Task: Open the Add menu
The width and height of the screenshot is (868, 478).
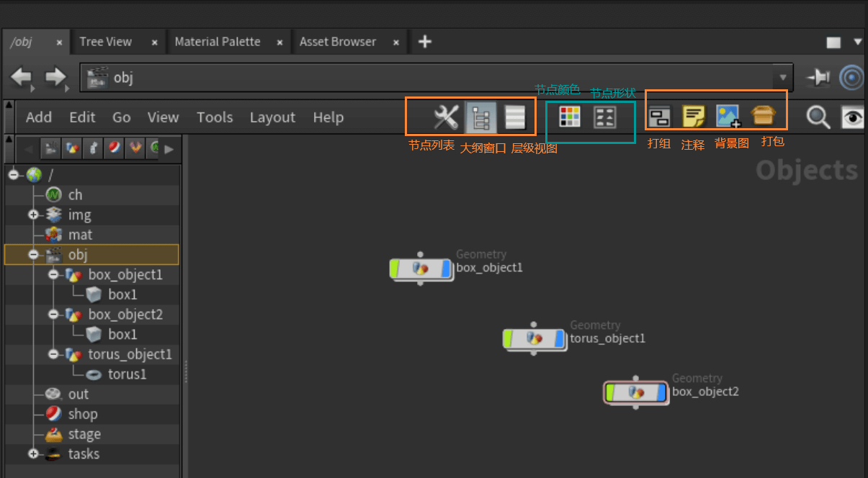Action: (39, 117)
